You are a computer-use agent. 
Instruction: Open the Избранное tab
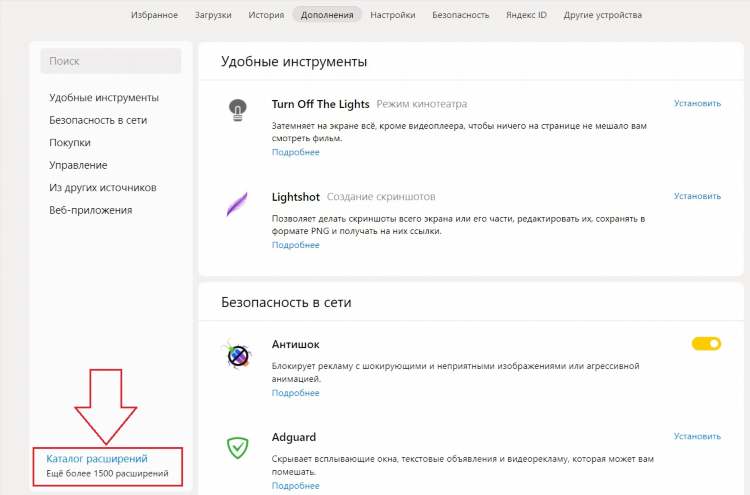tap(154, 15)
